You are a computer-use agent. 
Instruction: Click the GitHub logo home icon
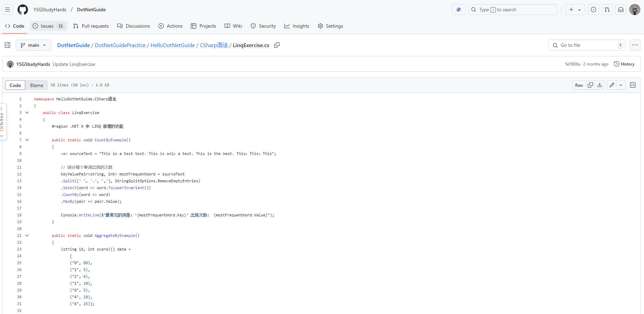coord(23,10)
